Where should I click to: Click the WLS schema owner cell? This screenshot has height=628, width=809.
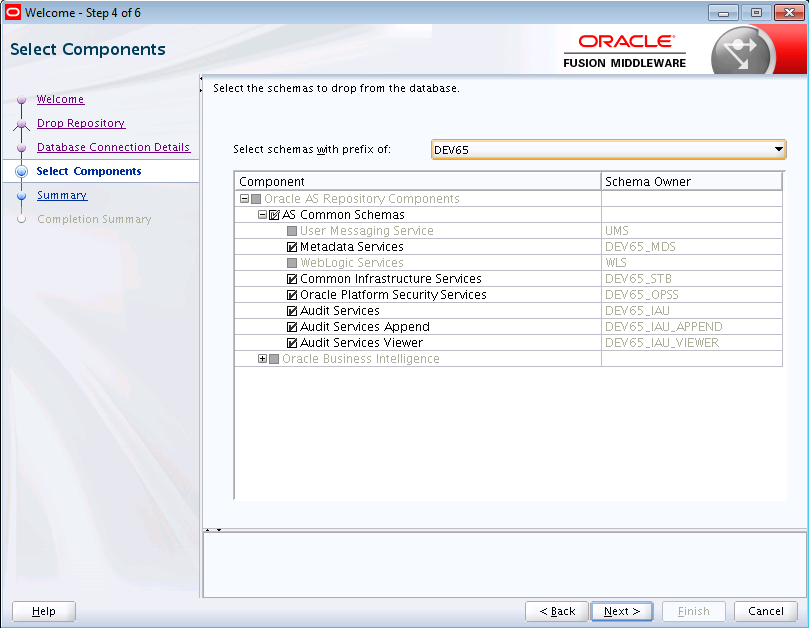coord(692,263)
